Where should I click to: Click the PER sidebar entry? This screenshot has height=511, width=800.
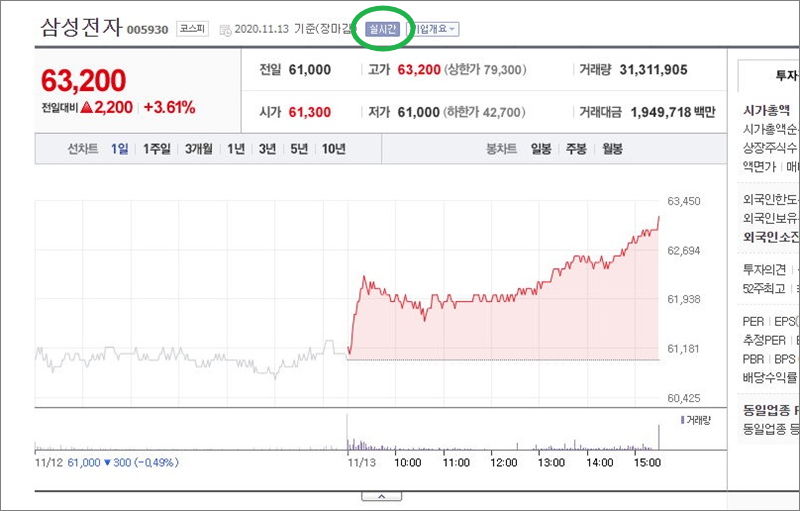(x=753, y=322)
